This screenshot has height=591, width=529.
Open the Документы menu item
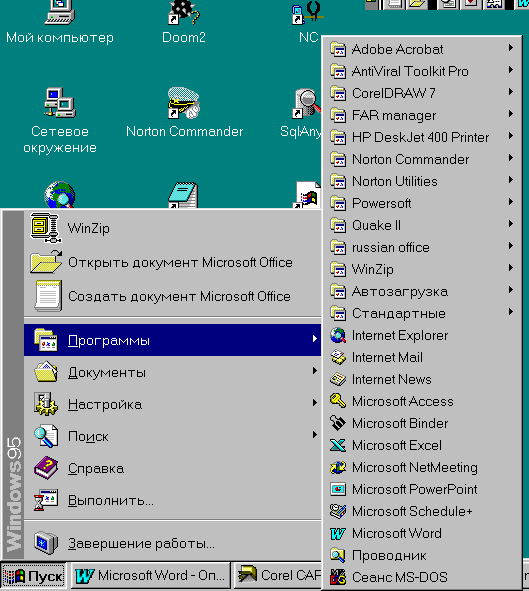click(173, 372)
